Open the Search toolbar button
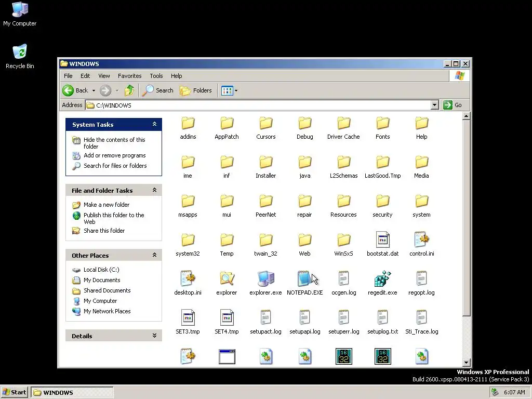Image resolution: width=532 pixels, height=399 pixels. [158, 90]
